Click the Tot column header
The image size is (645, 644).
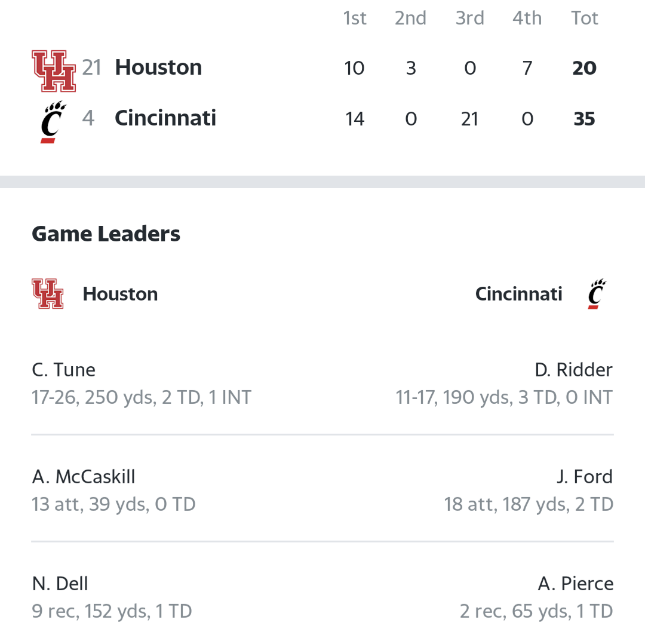[x=584, y=18]
